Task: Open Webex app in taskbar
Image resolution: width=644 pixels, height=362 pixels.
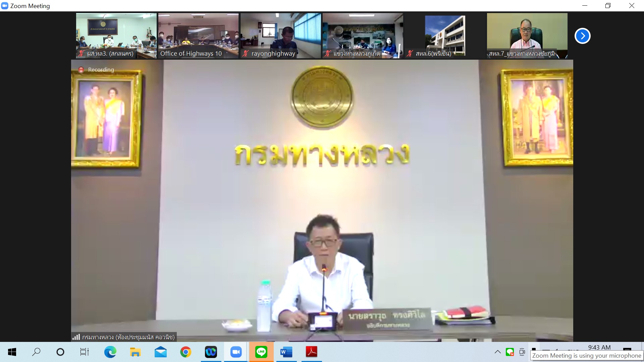Action: (211, 352)
